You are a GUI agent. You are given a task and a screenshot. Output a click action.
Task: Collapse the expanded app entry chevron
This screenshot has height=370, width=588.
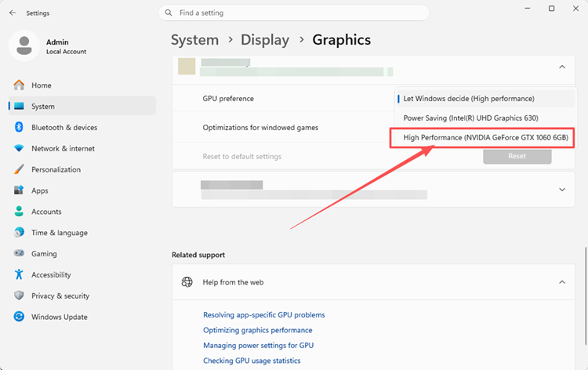(x=562, y=67)
